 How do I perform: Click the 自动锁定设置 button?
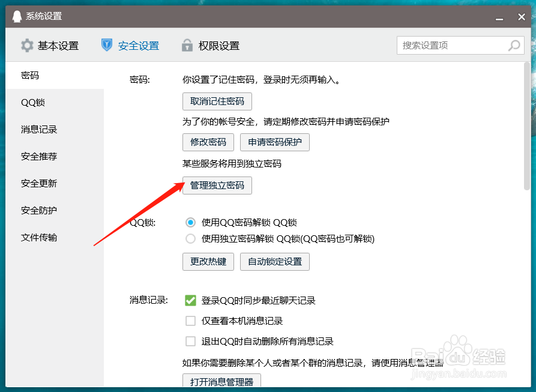[x=275, y=262]
